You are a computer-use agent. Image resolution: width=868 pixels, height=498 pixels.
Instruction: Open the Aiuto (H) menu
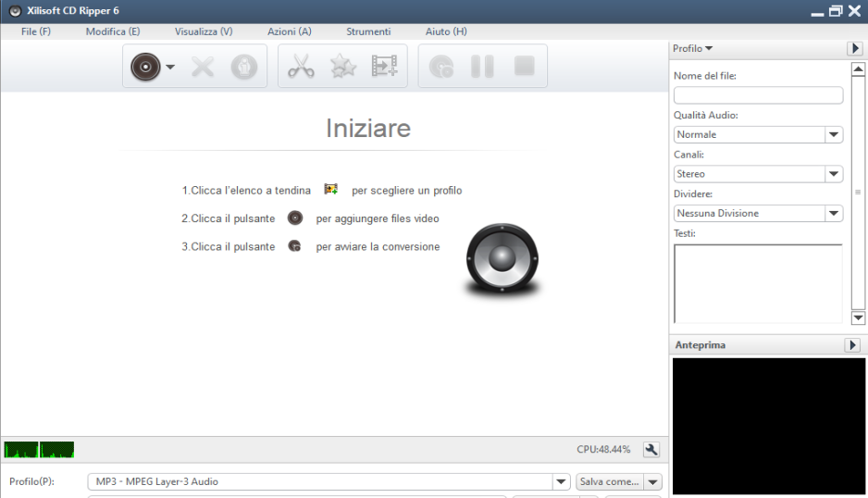[x=446, y=31]
